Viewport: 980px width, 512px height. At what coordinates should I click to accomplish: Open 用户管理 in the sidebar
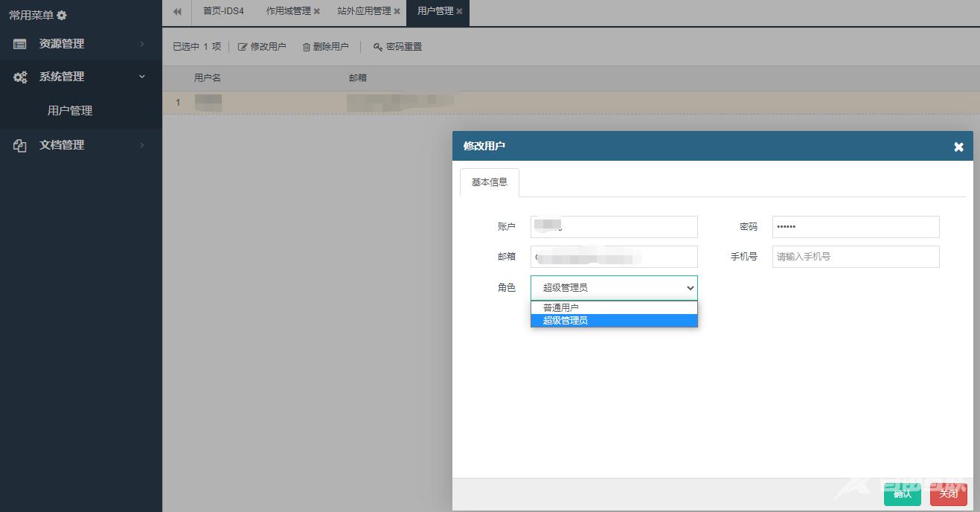click(70, 111)
